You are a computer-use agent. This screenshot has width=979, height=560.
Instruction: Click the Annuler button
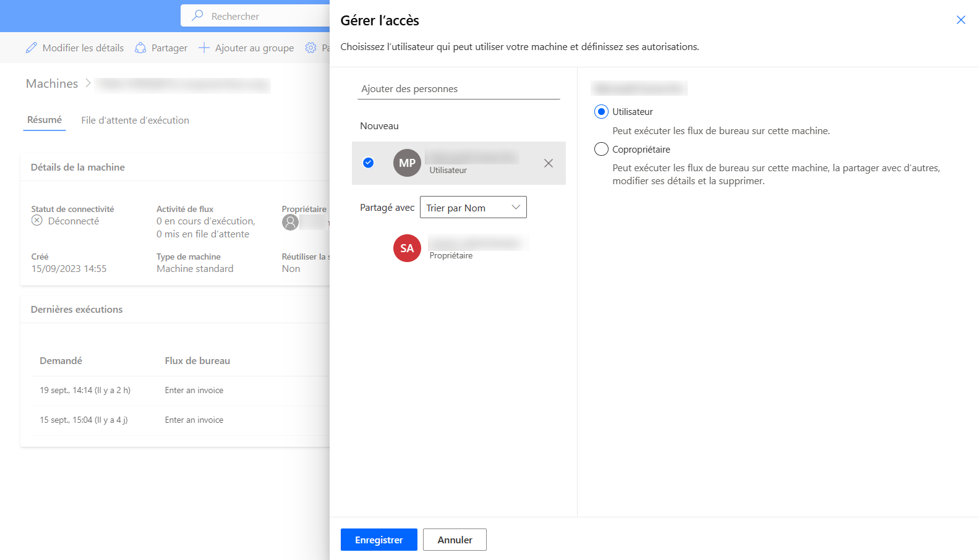pos(455,540)
